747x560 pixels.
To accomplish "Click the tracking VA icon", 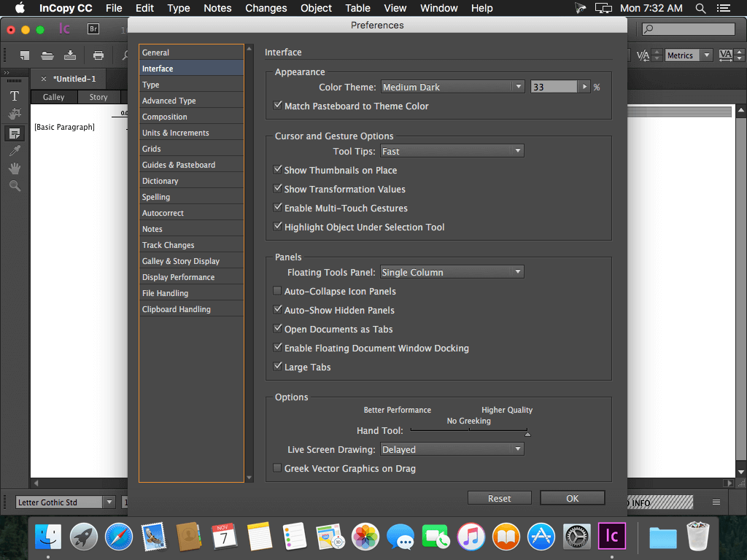I will [726, 55].
